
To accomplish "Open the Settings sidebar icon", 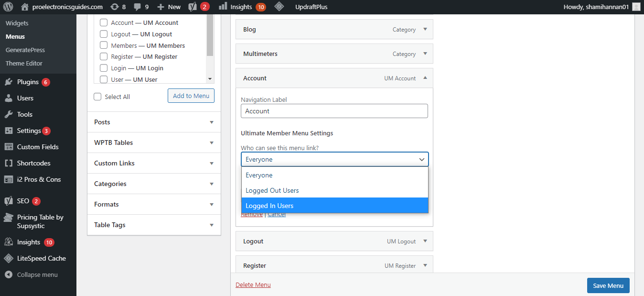I will coord(9,131).
